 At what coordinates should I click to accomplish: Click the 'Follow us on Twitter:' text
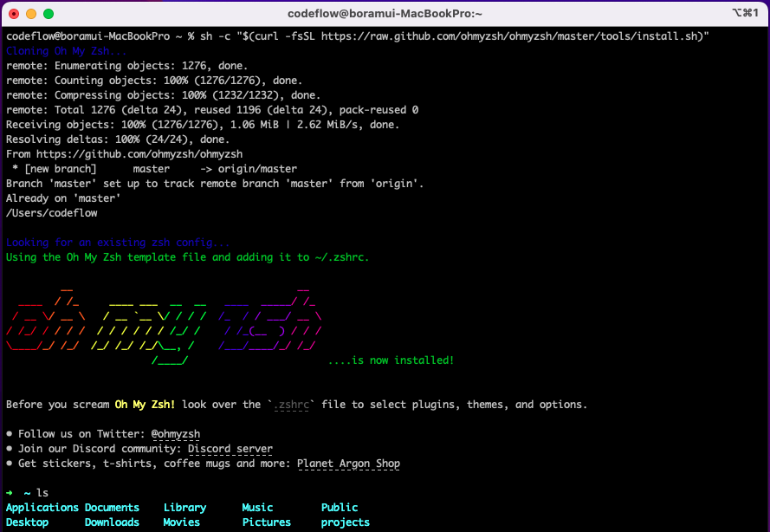(81, 434)
